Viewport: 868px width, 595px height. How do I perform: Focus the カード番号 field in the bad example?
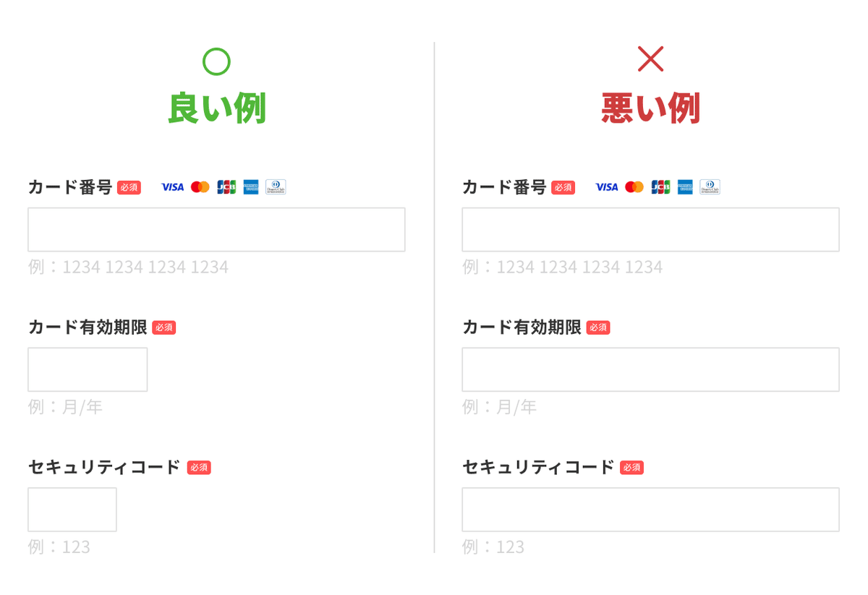click(x=650, y=230)
